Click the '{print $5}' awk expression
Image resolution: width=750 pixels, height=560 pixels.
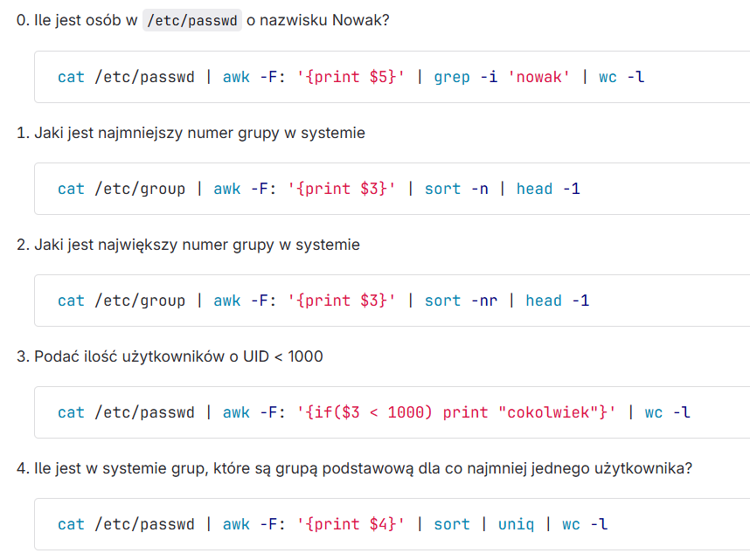351,77
